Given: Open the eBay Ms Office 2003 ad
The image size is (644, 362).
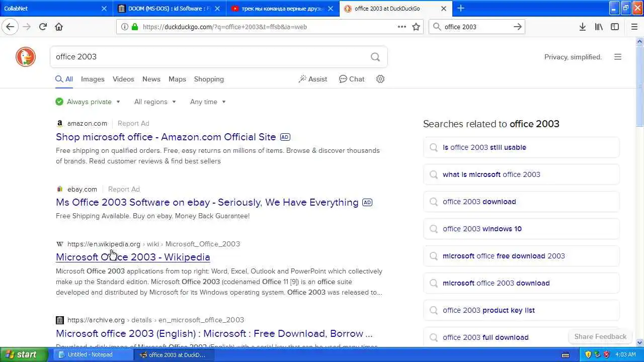Looking at the screenshot, I should tap(207, 202).
